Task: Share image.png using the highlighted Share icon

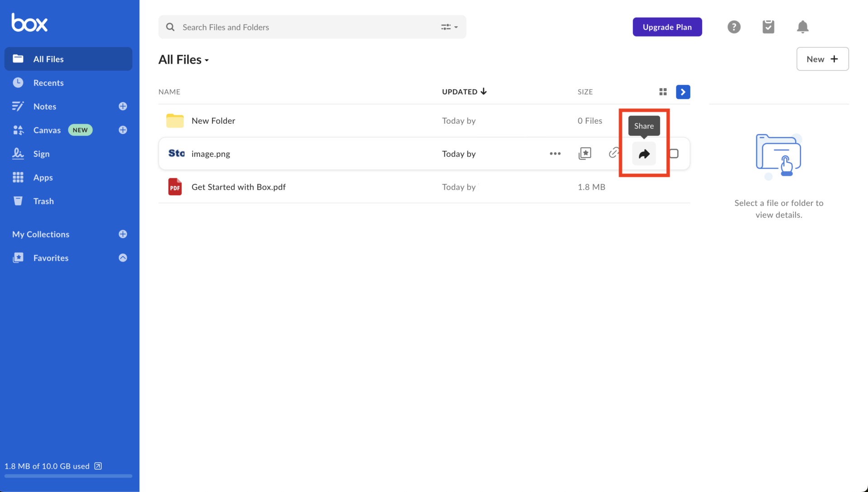Action: tap(644, 154)
